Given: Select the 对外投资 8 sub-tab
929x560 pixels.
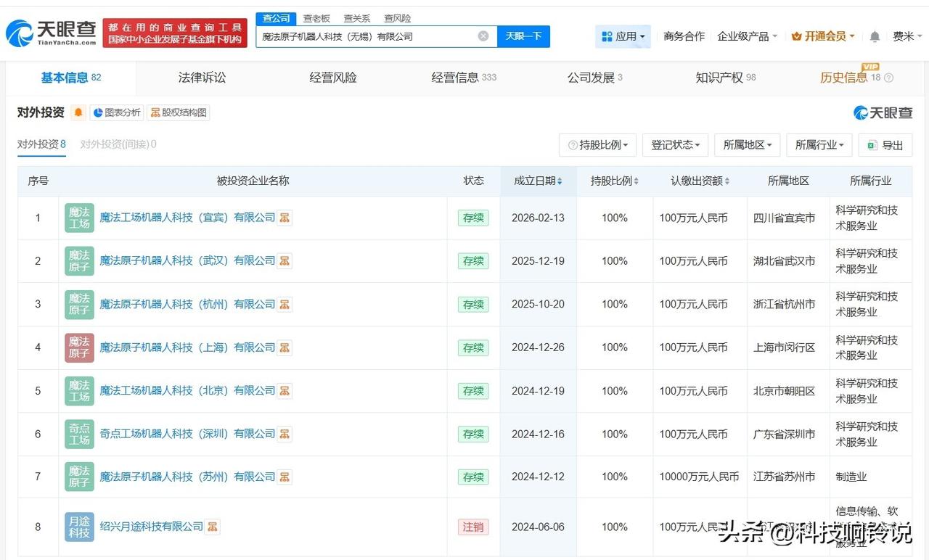Looking at the screenshot, I should pyautogui.click(x=41, y=144).
